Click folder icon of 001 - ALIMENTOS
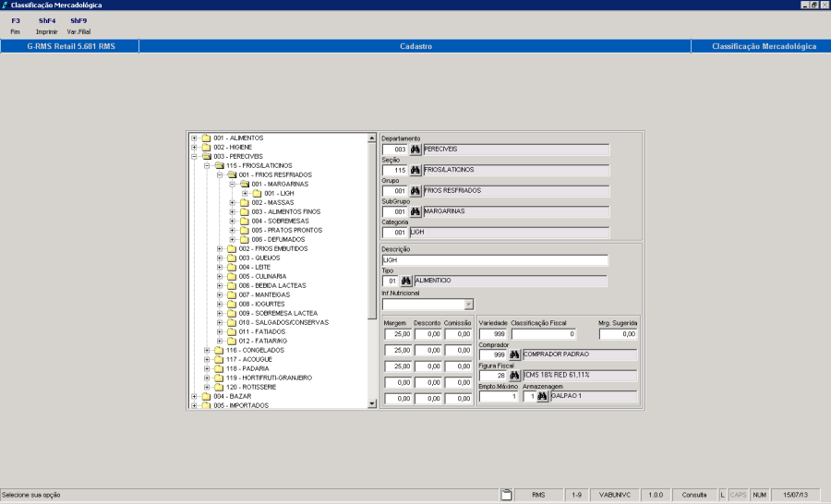831x504 pixels. pyautogui.click(x=206, y=138)
